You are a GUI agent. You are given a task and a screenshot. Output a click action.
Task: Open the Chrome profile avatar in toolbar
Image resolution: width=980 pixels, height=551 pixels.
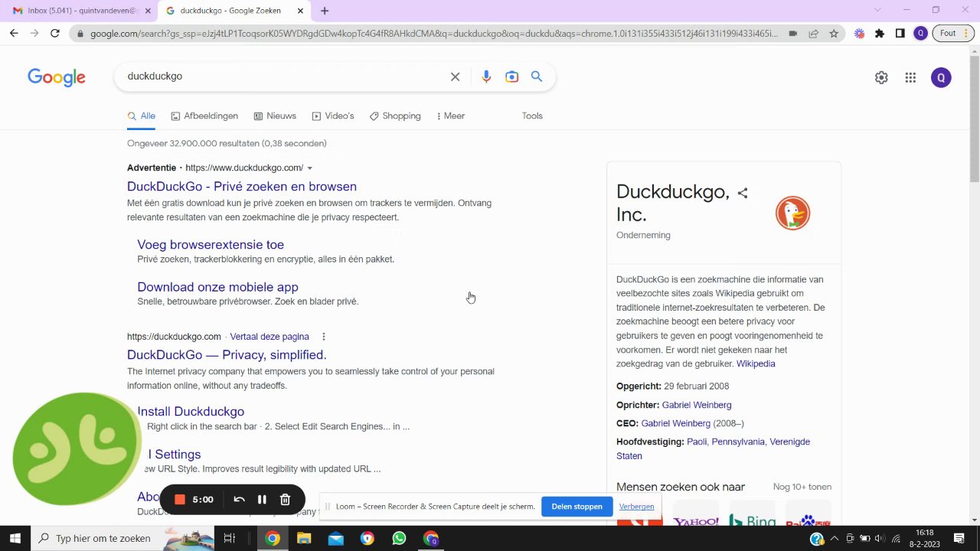[x=920, y=33]
